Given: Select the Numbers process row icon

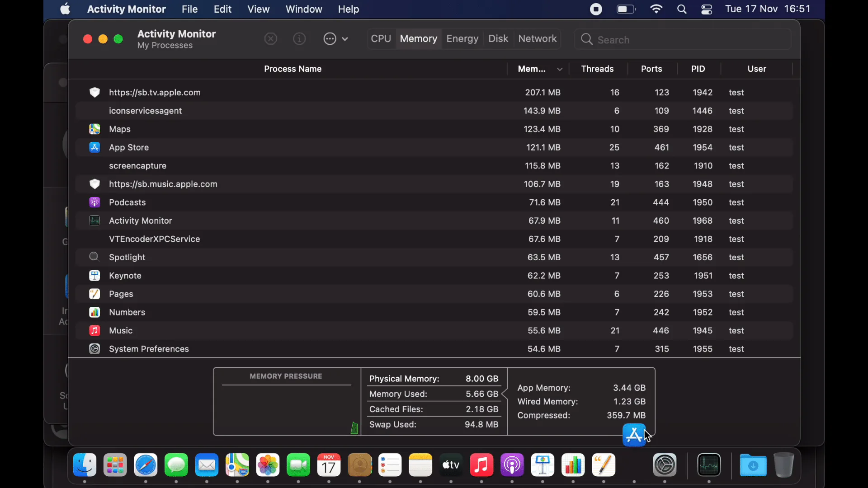Looking at the screenshot, I should [94, 312].
